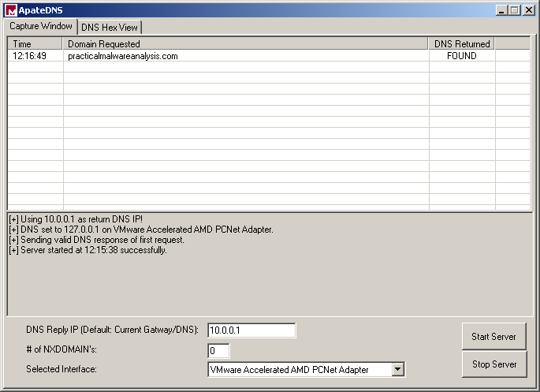
Task: Click log line 'Using 10.0.0.1 as return DNS IP!'
Action: [x=76, y=219]
